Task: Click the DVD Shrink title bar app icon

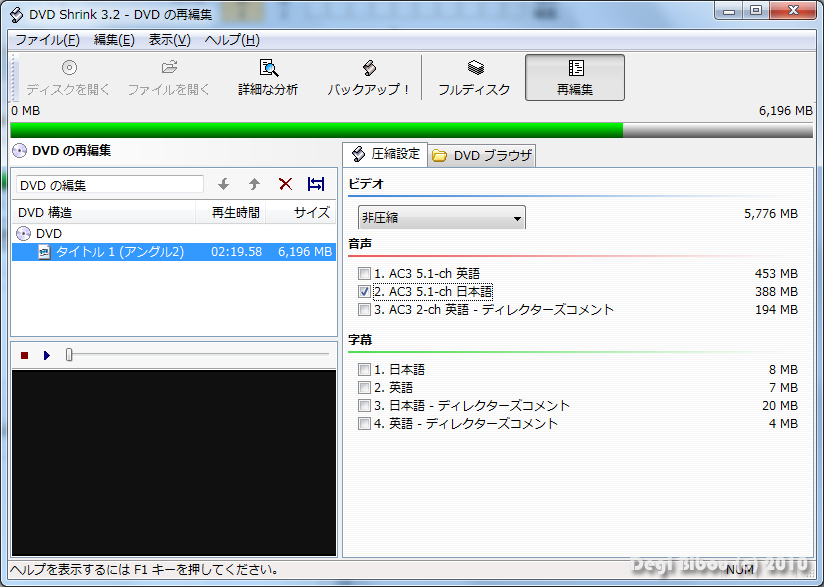Action: coord(17,15)
